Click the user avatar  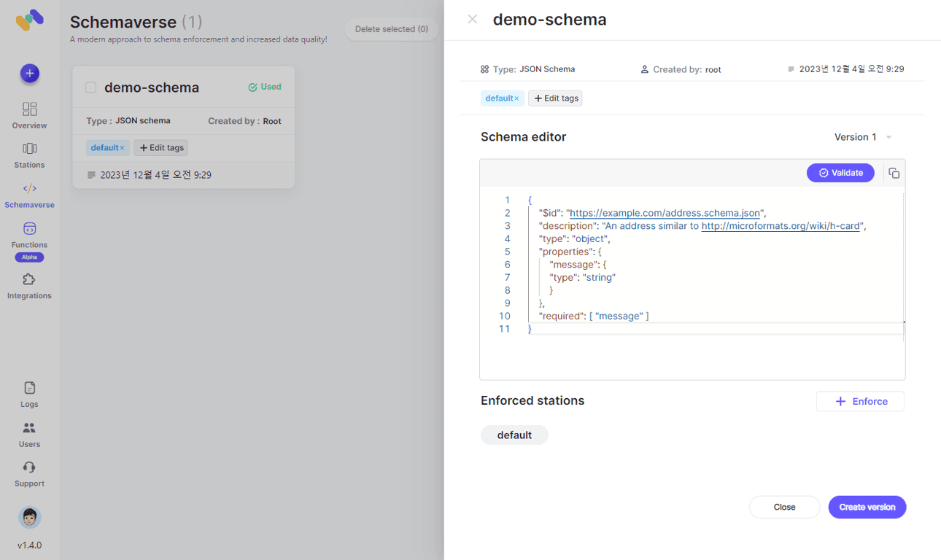(x=29, y=518)
